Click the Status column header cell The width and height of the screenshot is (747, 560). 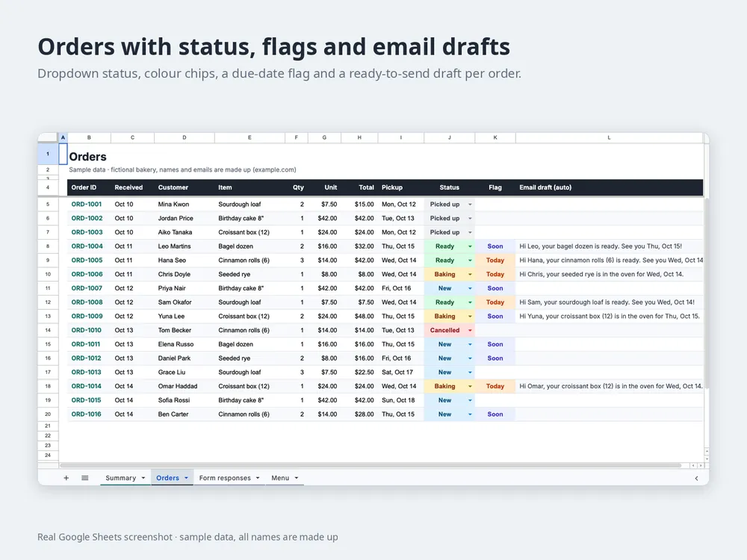(x=449, y=187)
